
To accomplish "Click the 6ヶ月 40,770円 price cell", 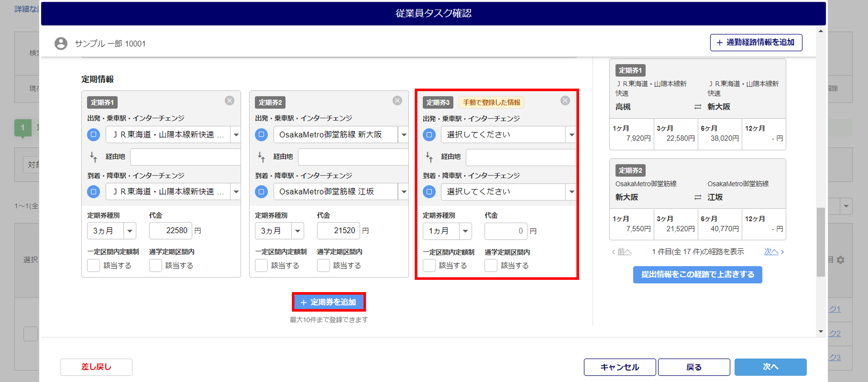I will [720, 224].
